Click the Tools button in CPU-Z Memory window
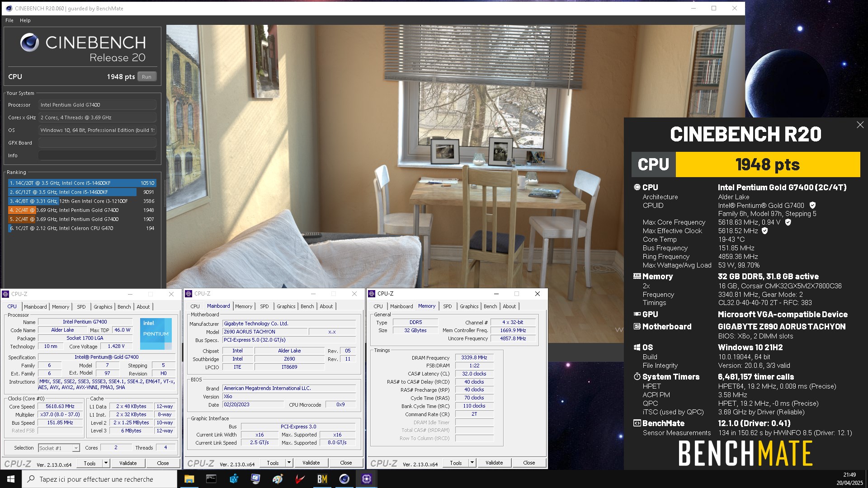 pyautogui.click(x=456, y=463)
